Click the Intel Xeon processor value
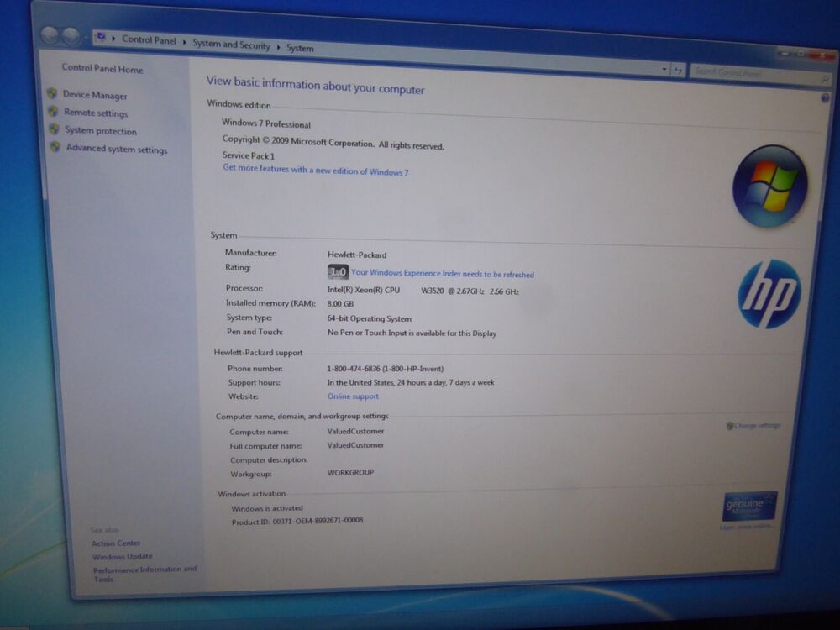This screenshot has width=840, height=630. (x=423, y=291)
